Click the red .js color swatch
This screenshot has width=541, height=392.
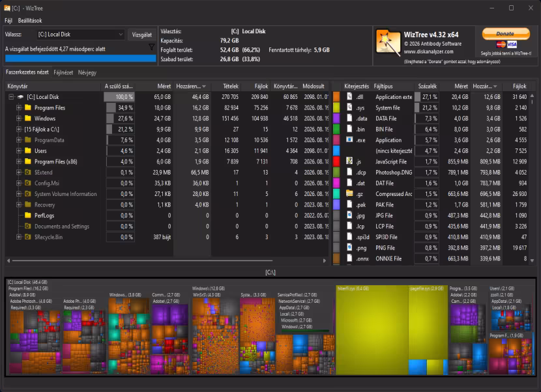(336, 161)
